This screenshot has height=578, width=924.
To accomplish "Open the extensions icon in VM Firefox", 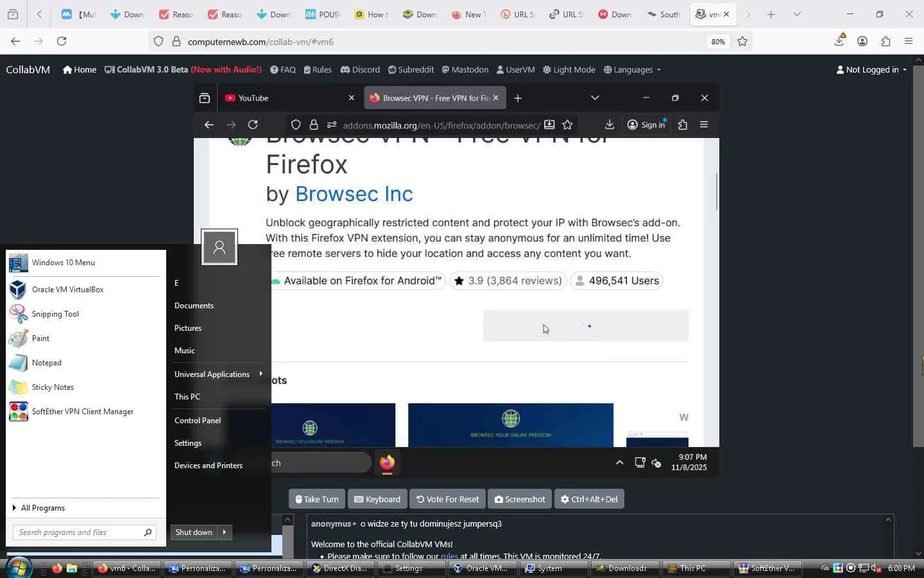I will (x=682, y=125).
